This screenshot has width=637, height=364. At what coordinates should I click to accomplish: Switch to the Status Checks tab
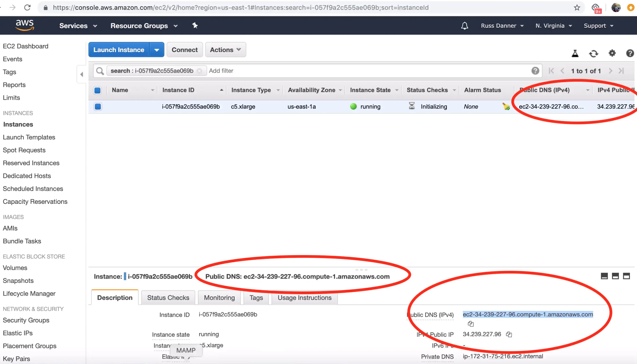coord(168,298)
